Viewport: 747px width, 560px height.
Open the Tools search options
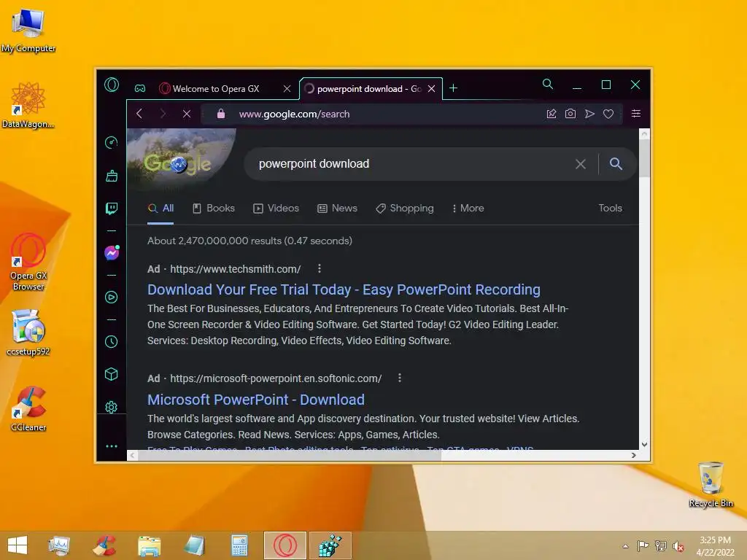[611, 208]
